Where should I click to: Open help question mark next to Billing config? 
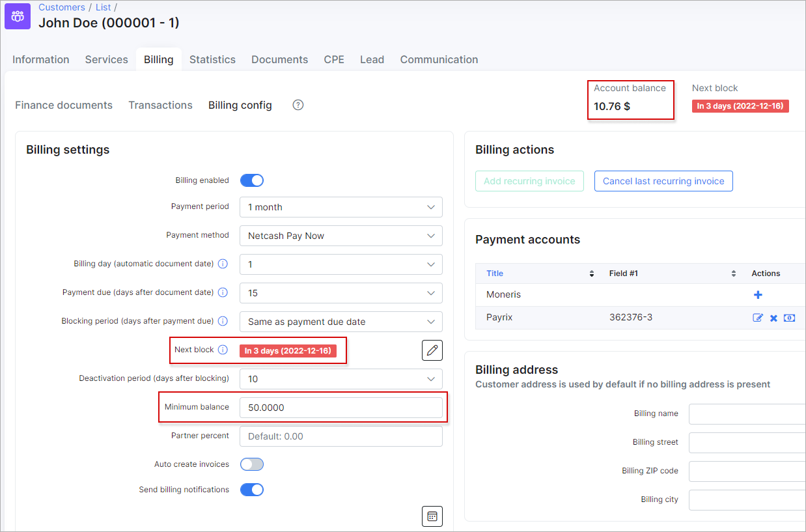pyautogui.click(x=298, y=105)
